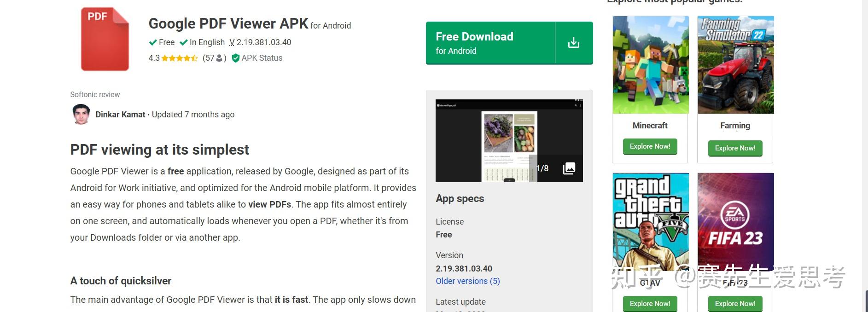Open the app screenshot preview 1/8

(x=509, y=141)
